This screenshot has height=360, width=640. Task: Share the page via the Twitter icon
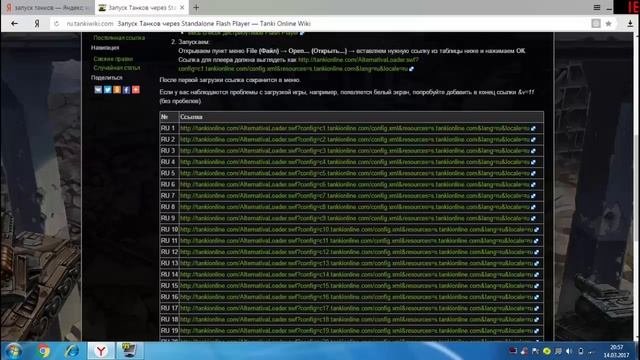point(107,89)
